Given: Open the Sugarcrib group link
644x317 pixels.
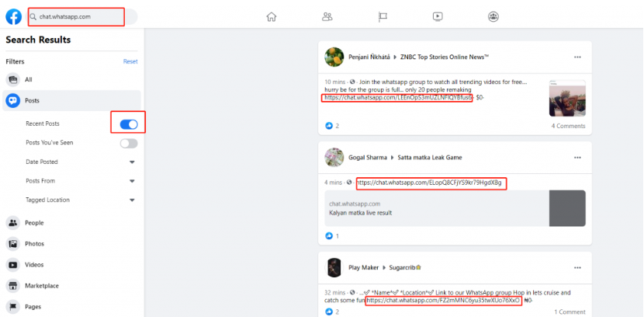Looking at the screenshot, I should 405,267.
